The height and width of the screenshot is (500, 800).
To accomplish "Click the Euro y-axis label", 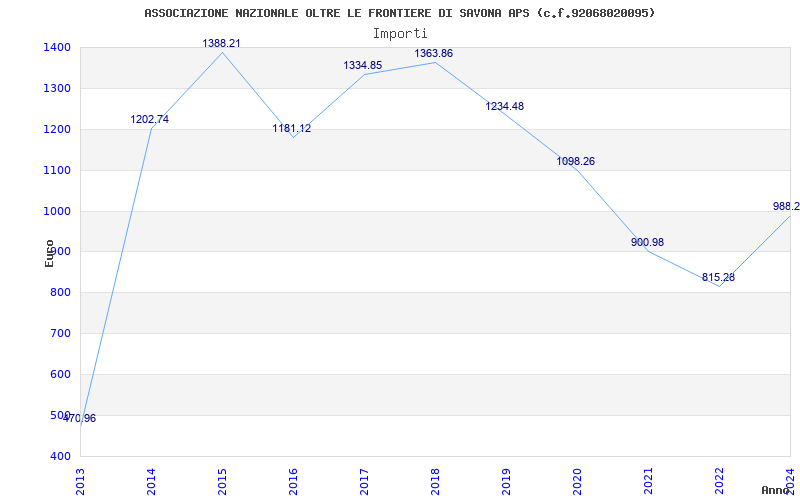I will click(49, 254).
